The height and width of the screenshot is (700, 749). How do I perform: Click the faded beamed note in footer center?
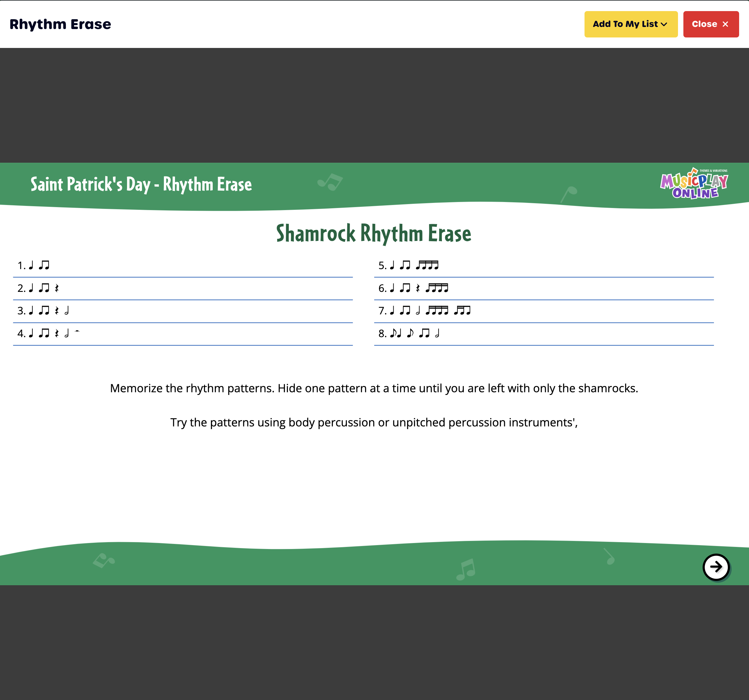466,569
